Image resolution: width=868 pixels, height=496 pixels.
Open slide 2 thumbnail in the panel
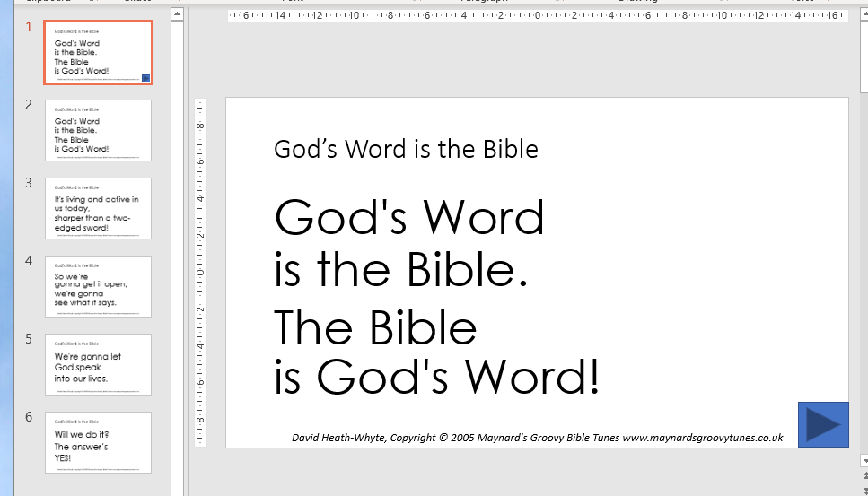coord(98,131)
